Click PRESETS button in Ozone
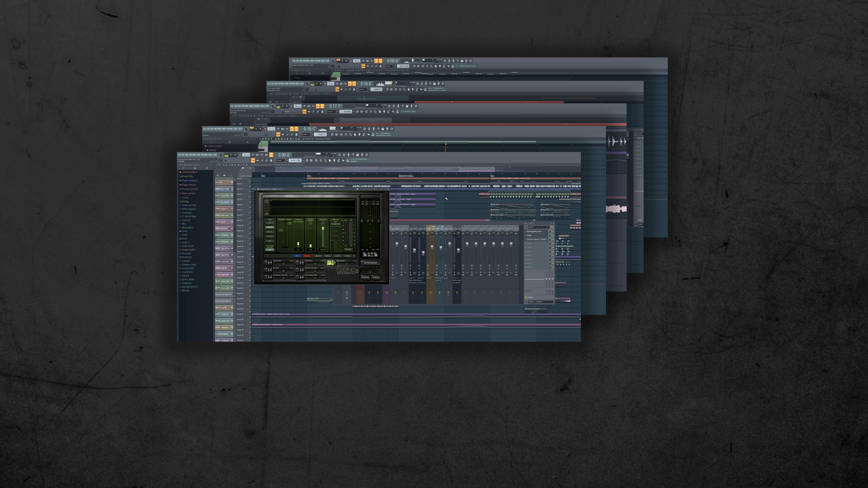The width and height of the screenshot is (868, 488). pos(365,278)
